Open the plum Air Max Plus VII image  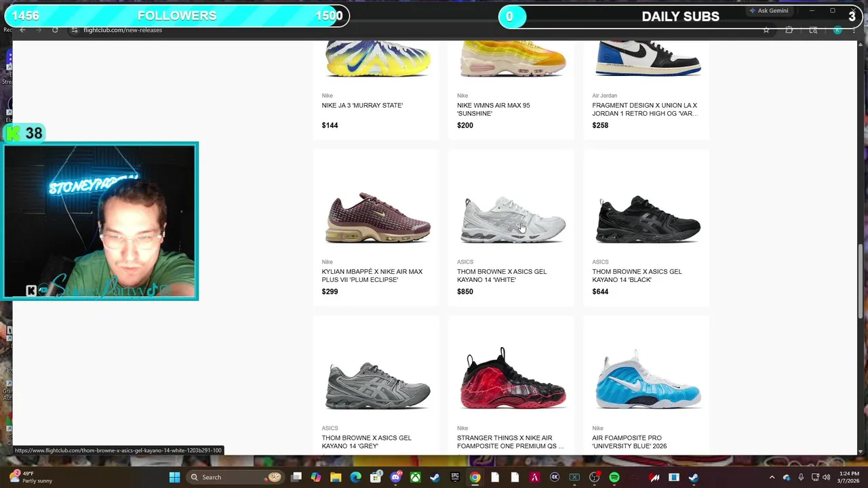coord(378,218)
